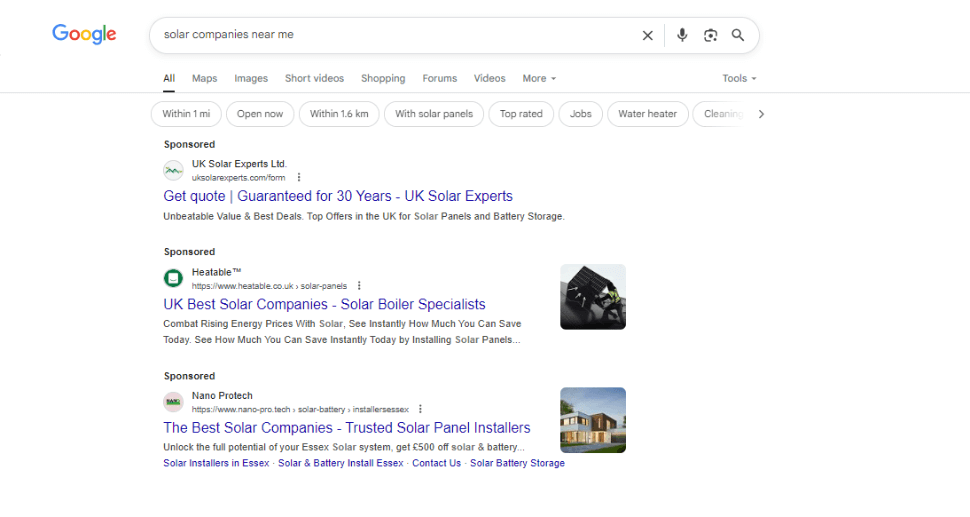Viewport: 970px width, 517px height.
Task: Open the Heatable ad three-dot menu
Action: pos(359,286)
